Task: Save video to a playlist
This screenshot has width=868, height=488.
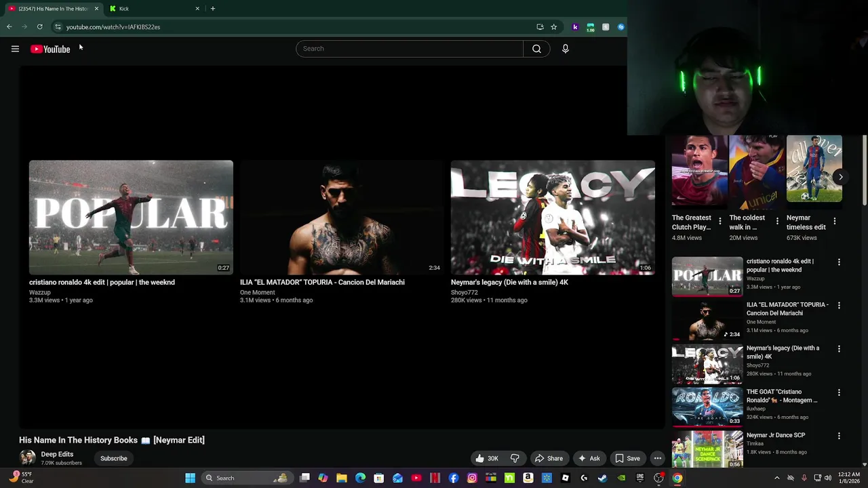Action: point(627,458)
